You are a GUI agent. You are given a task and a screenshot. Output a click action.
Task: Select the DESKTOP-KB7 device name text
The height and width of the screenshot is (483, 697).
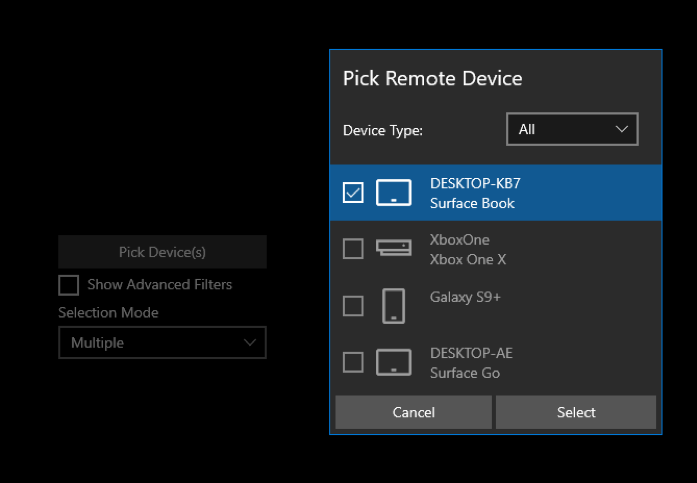(475, 183)
